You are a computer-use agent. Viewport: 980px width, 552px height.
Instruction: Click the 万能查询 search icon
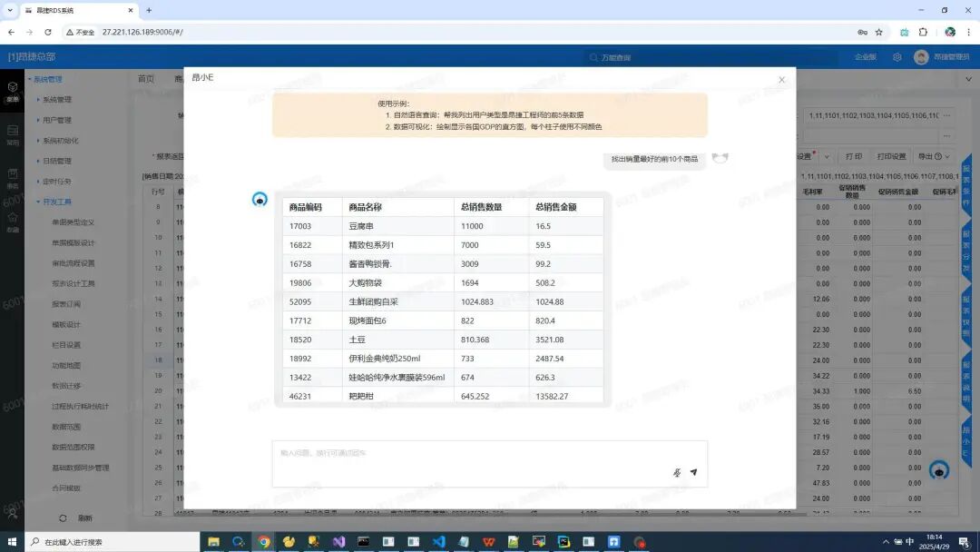pos(595,56)
